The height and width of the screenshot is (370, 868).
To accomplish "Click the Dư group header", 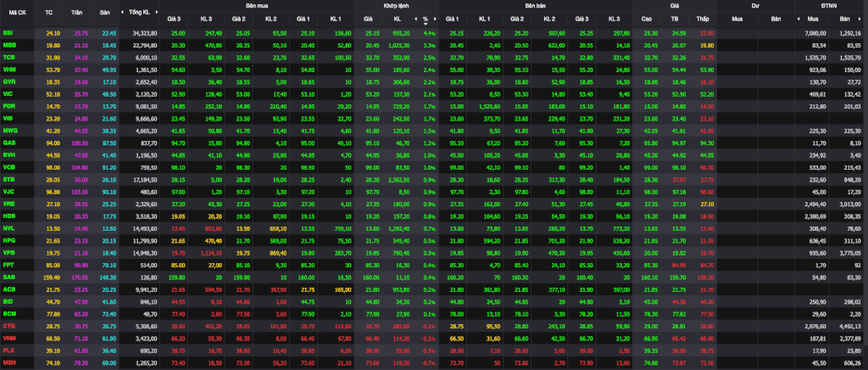I will point(755,4).
